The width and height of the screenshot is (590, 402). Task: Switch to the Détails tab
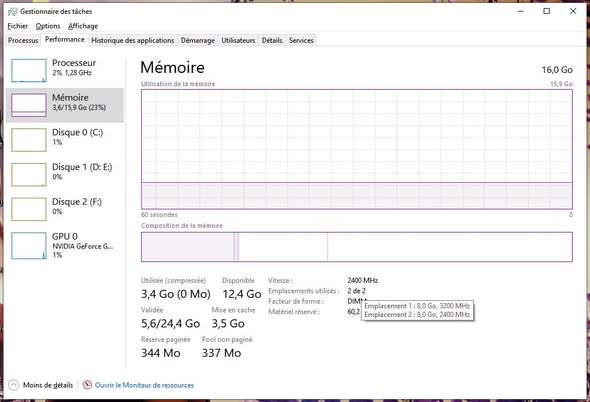tap(272, 40)
